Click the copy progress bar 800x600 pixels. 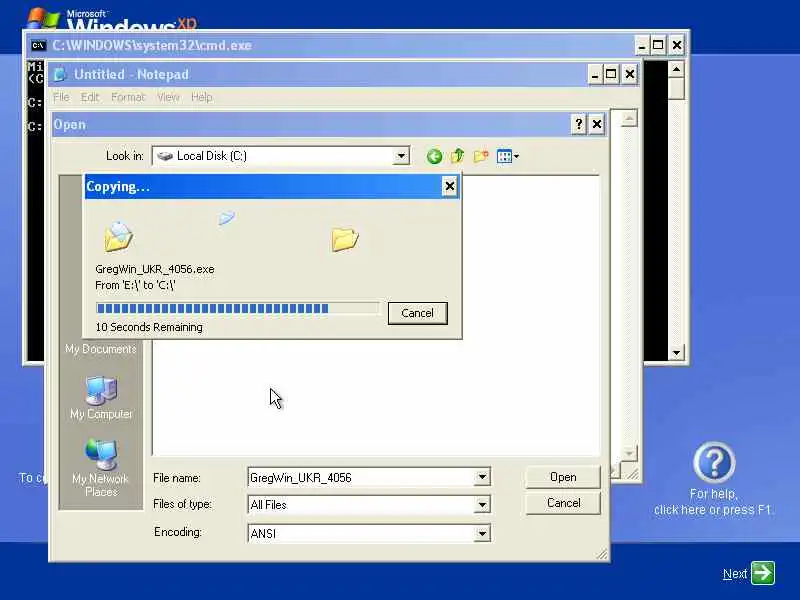click(x=238, y=308)
